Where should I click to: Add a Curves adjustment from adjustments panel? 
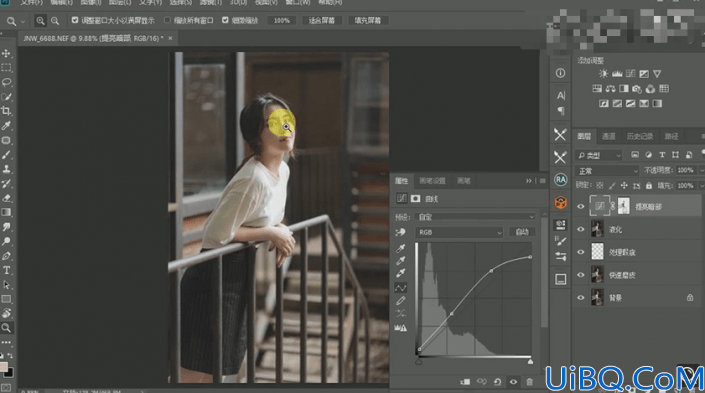tap(630, 73)
